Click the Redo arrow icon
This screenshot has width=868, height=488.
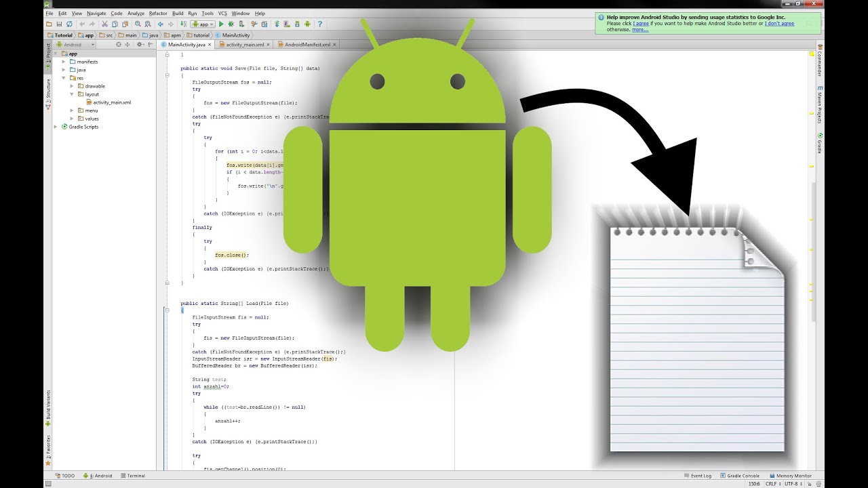92,24
